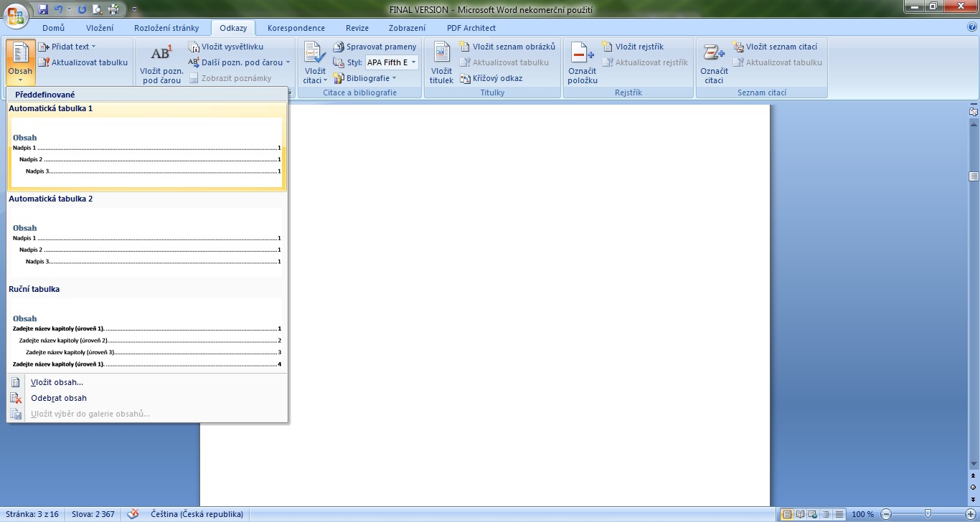Viewport: 980px width, 522px height.
Task: Switch to Draft view in status bar
Action: click(x=839, y=514)
